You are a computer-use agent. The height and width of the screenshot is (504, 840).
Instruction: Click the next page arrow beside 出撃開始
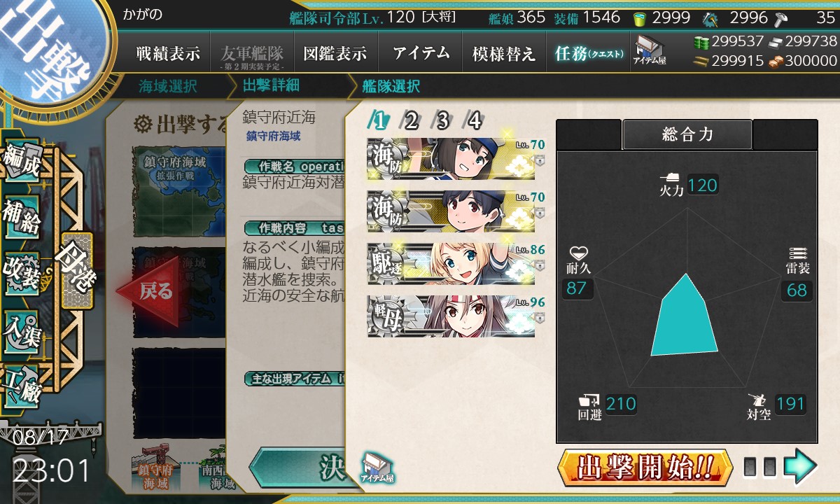tap(800, 467)
